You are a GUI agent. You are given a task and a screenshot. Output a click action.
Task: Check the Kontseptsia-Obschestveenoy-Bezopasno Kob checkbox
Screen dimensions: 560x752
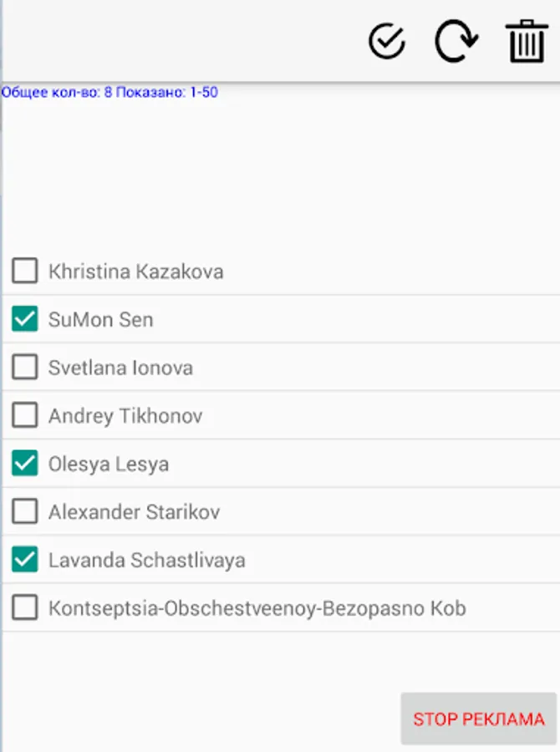[25, 608]
